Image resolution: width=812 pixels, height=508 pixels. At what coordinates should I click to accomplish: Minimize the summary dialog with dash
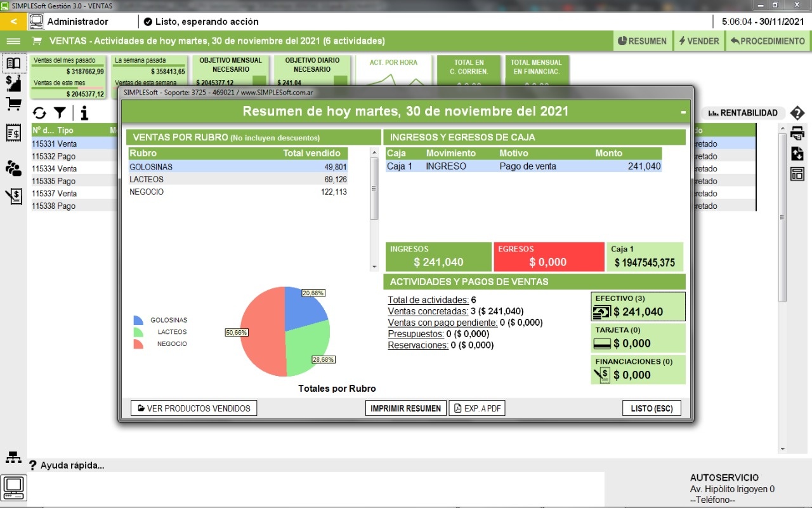point(683,112)
